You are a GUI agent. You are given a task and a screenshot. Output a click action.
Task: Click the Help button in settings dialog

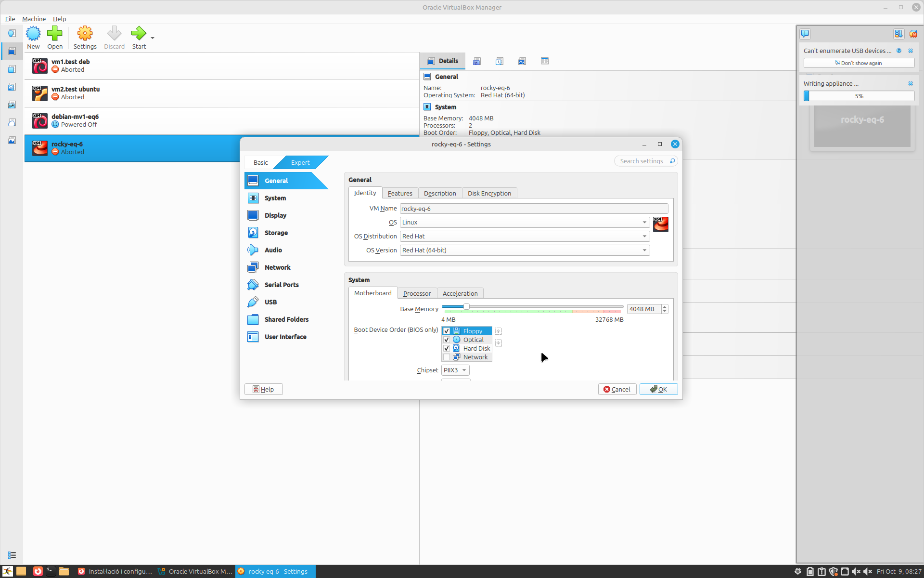pos(263,389)
